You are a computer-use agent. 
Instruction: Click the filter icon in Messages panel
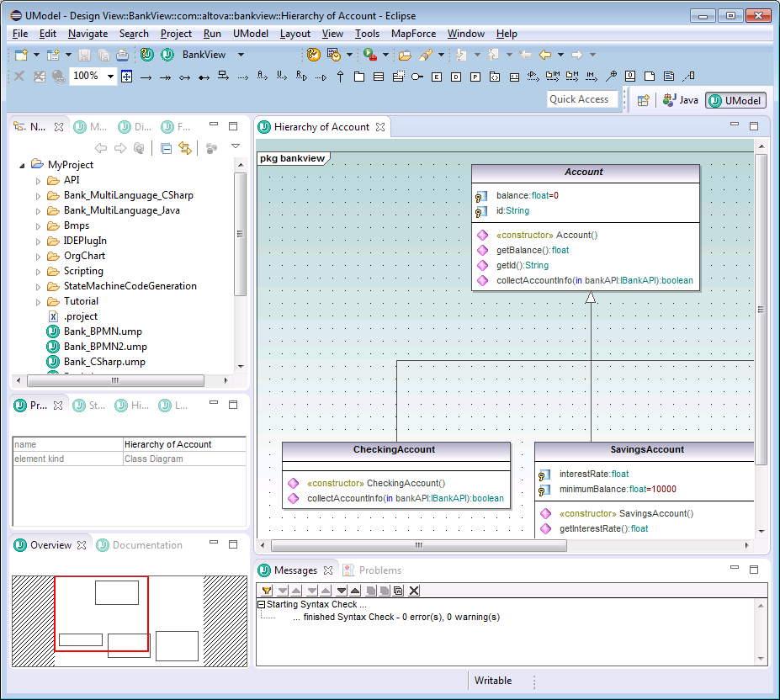point(266,591)
